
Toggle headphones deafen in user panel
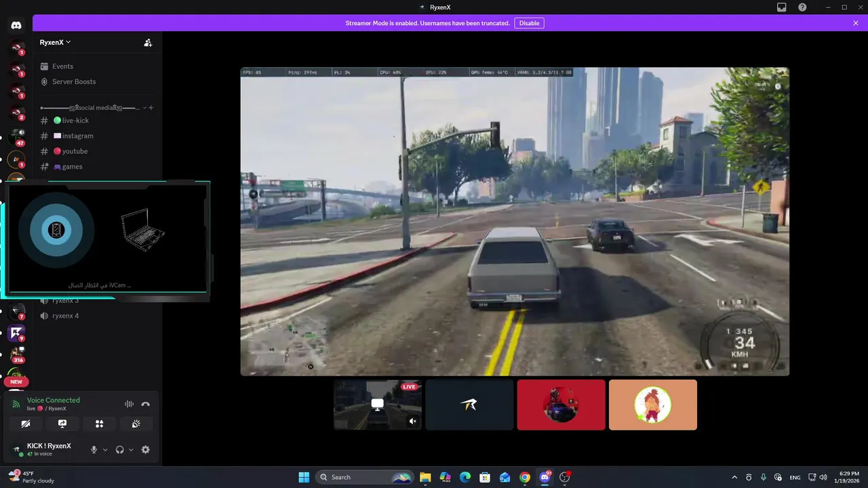click(x=120, y=449)
